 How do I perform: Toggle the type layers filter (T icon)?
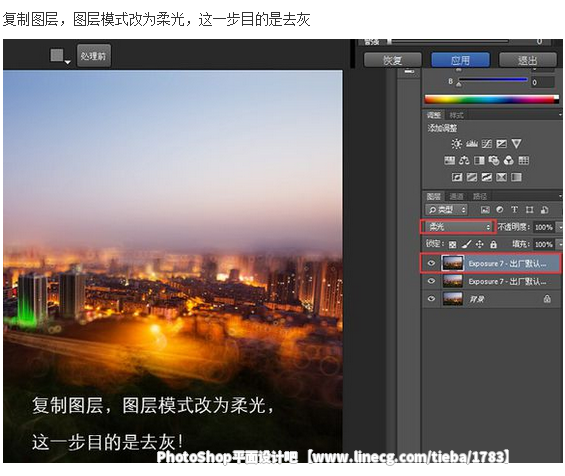coord(515,210)
